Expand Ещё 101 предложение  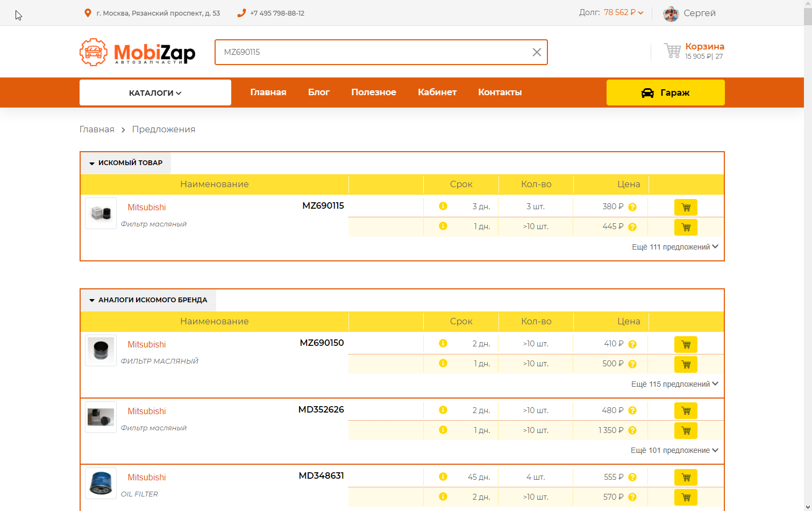[x=674, y=450]
